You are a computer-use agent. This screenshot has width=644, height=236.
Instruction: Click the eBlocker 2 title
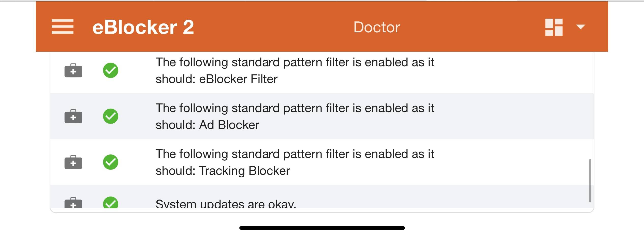(x=143, y=27)
